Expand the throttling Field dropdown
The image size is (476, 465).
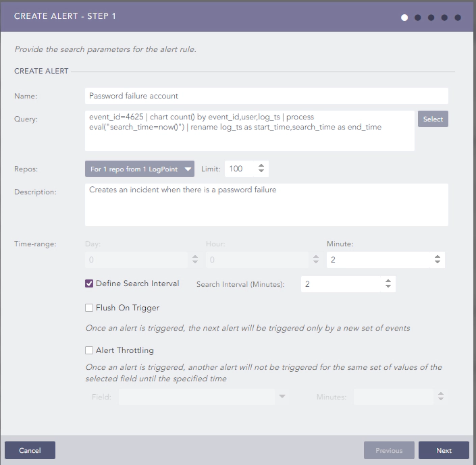(282, 396)
